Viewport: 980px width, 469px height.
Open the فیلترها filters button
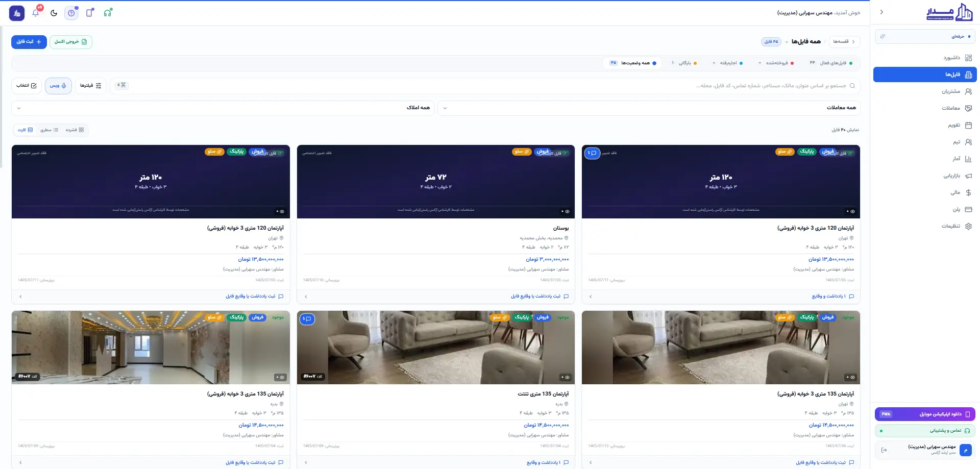click(91, 86)
